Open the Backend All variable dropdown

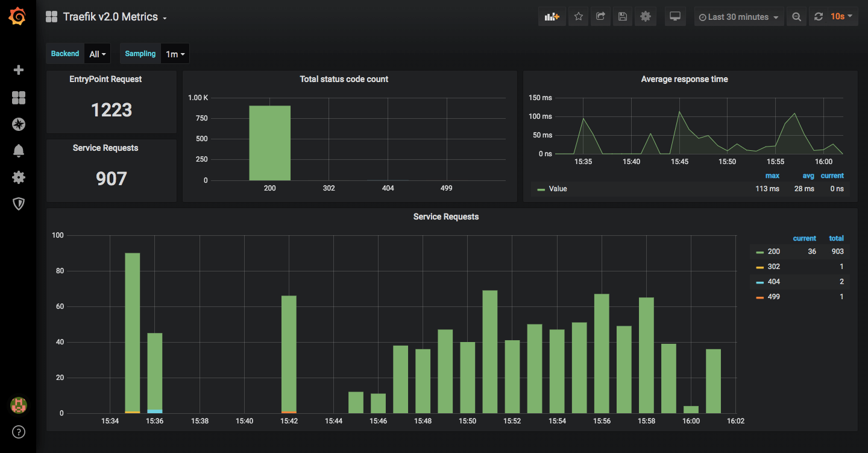coord(98,54)
